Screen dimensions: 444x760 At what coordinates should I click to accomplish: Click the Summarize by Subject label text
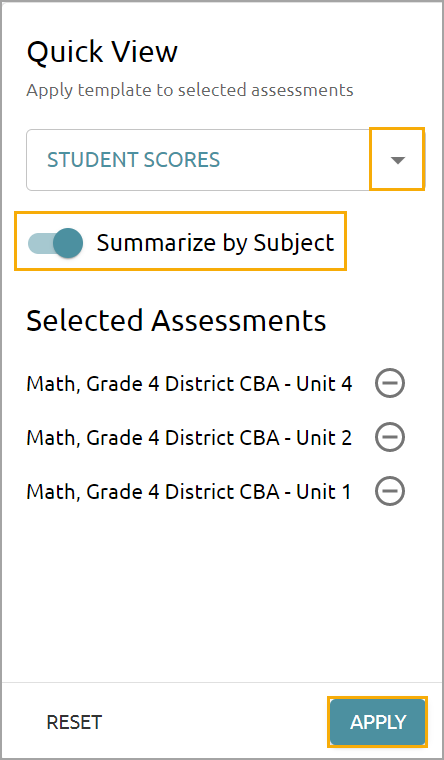215,242
